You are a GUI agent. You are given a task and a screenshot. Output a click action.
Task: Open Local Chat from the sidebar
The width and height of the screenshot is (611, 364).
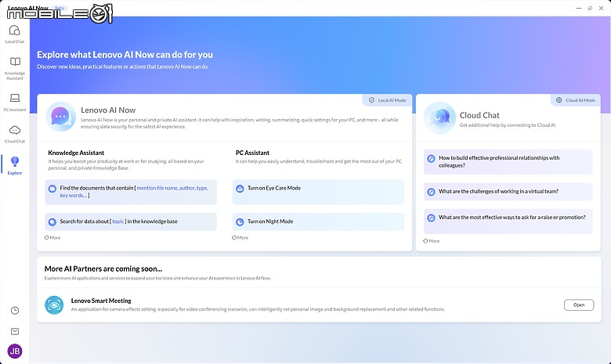(x=15, y=34)
